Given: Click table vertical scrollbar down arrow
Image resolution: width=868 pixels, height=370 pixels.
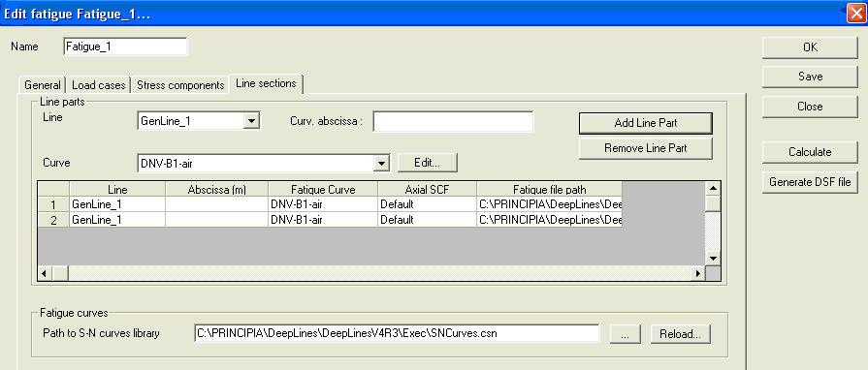Looking at the screenshot, I should 713,259.
